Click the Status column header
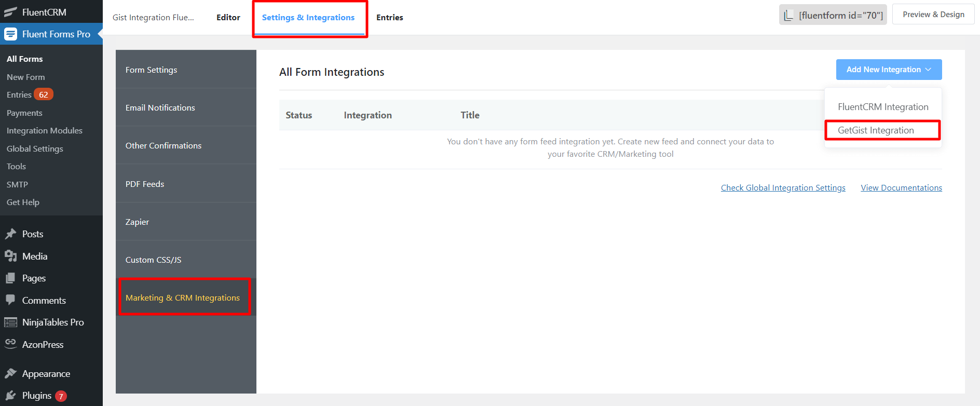 pos(299,115)
